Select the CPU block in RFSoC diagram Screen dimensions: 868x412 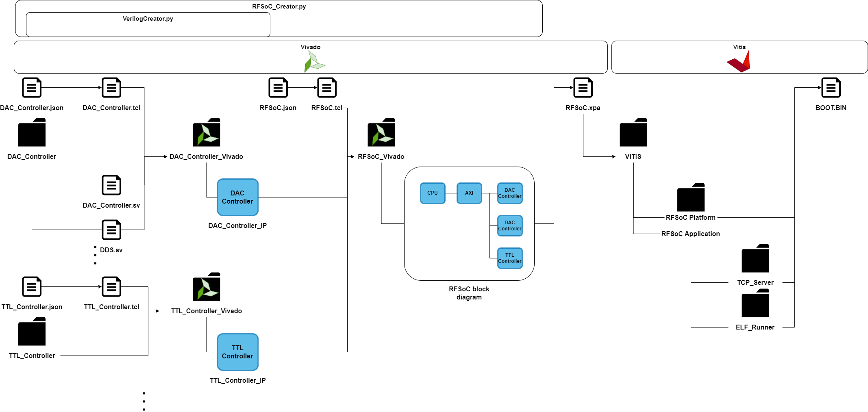click(x=432, y=193)
